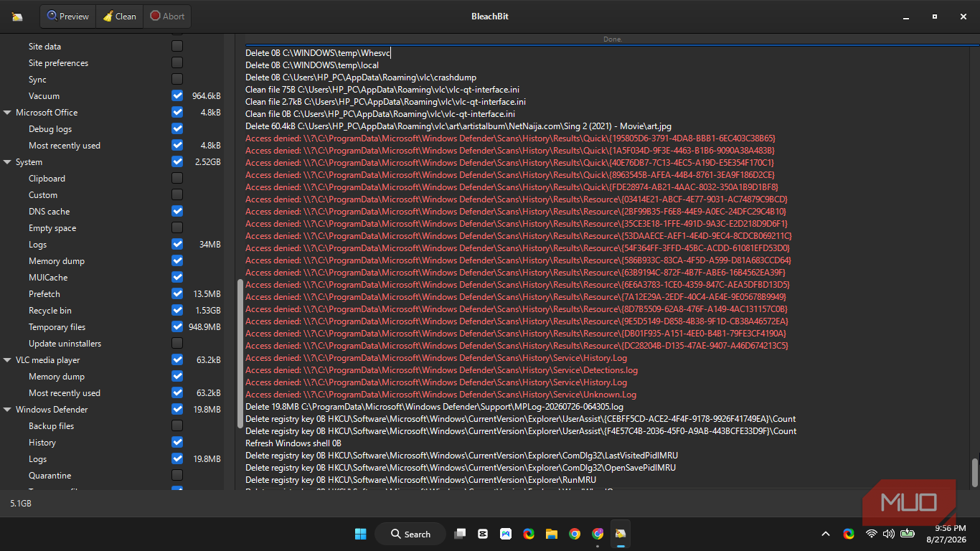Collapse the System tree group
The height and width of the screenshot is (551, 980).
tap(8, 162)
